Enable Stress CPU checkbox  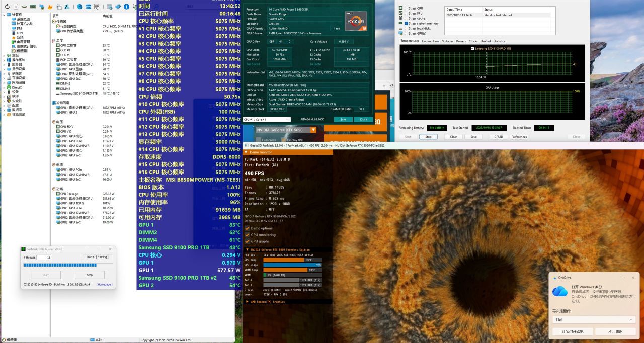(407, 8)
